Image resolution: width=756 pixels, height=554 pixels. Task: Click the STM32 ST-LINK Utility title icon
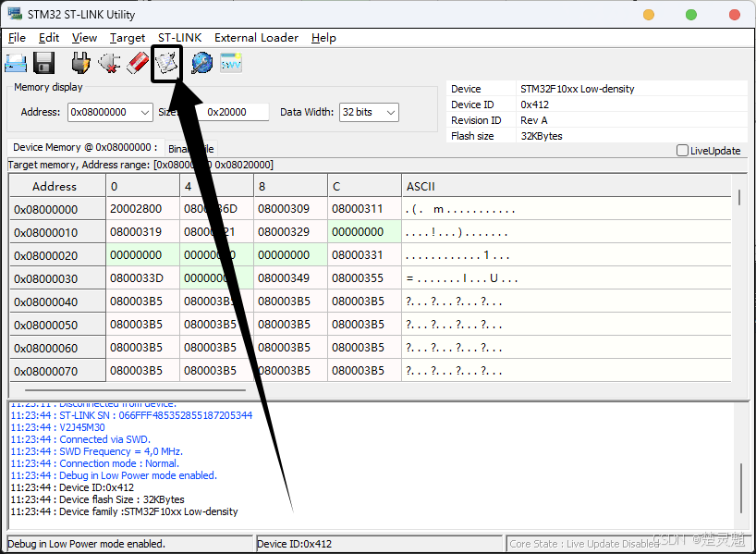click(15, 14)
